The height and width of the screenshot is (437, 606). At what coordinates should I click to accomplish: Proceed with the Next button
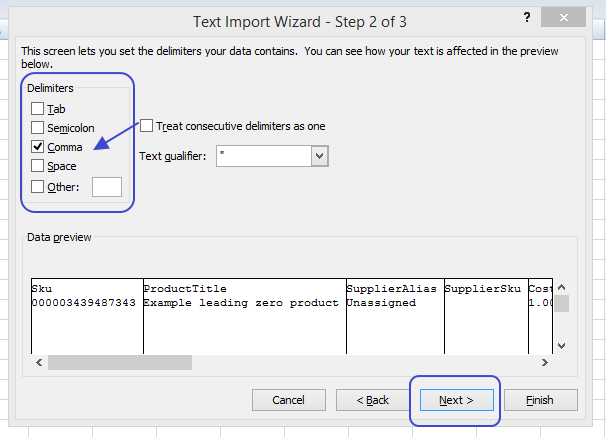point(456,400)
